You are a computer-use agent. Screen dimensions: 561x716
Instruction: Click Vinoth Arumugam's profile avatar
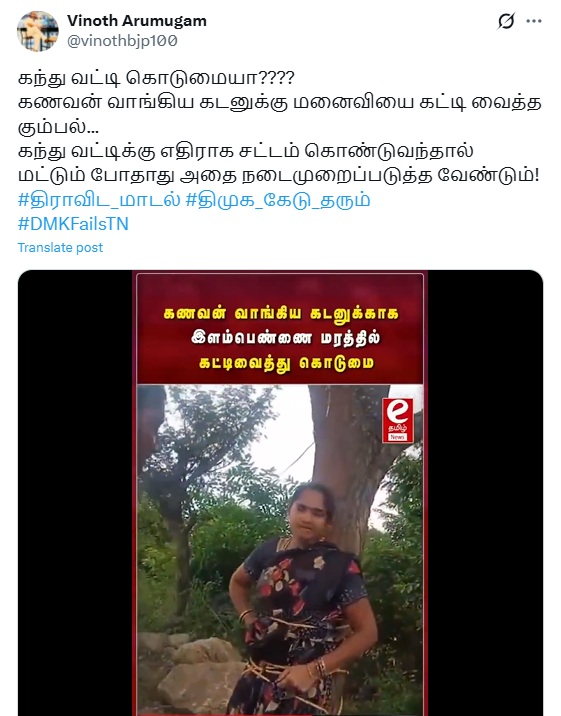pos(38,31)
